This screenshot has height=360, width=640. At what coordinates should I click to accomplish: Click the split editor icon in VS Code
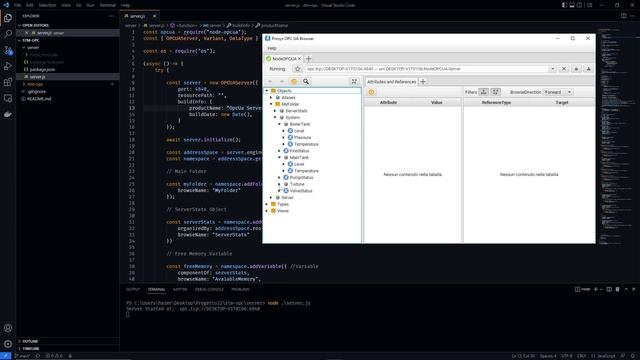pos(623,16)
